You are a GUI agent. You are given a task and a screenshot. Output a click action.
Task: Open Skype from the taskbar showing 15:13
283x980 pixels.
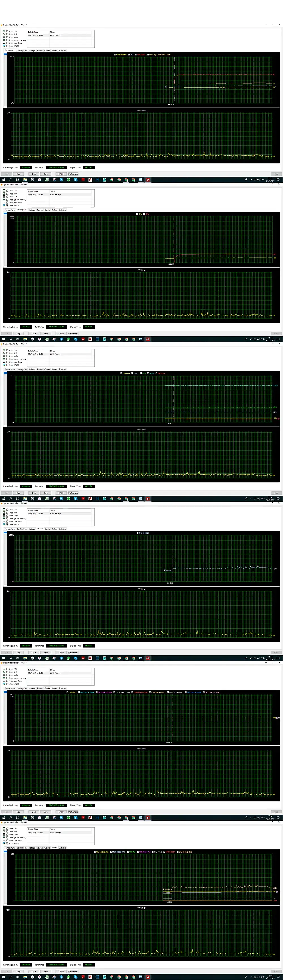[76, 180]
